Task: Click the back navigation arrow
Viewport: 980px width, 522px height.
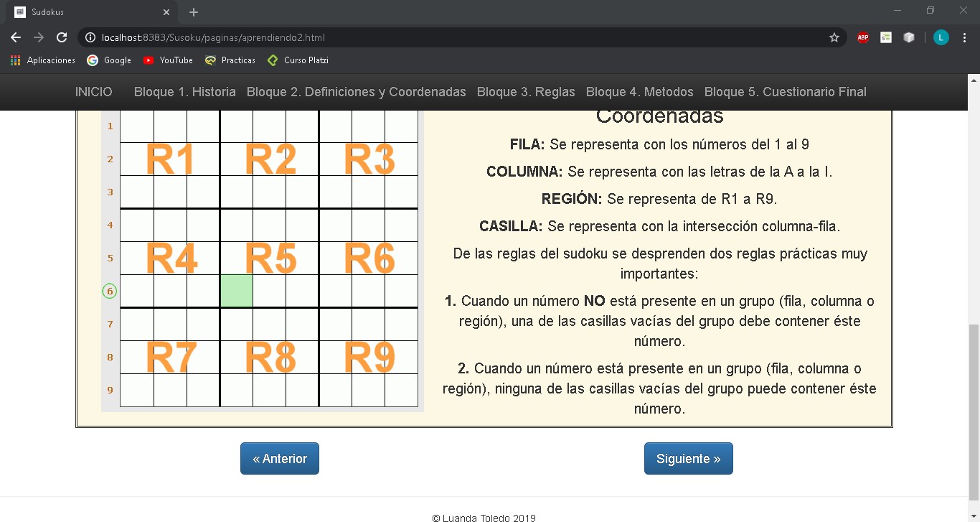Action: click(x=15, y=37)
